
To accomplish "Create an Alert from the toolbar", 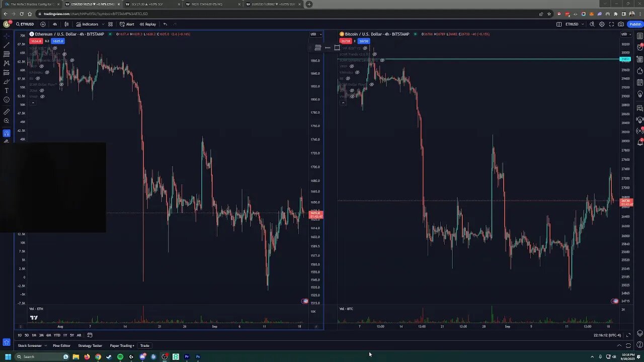I will pyautogui.click(x=127, y=24).
